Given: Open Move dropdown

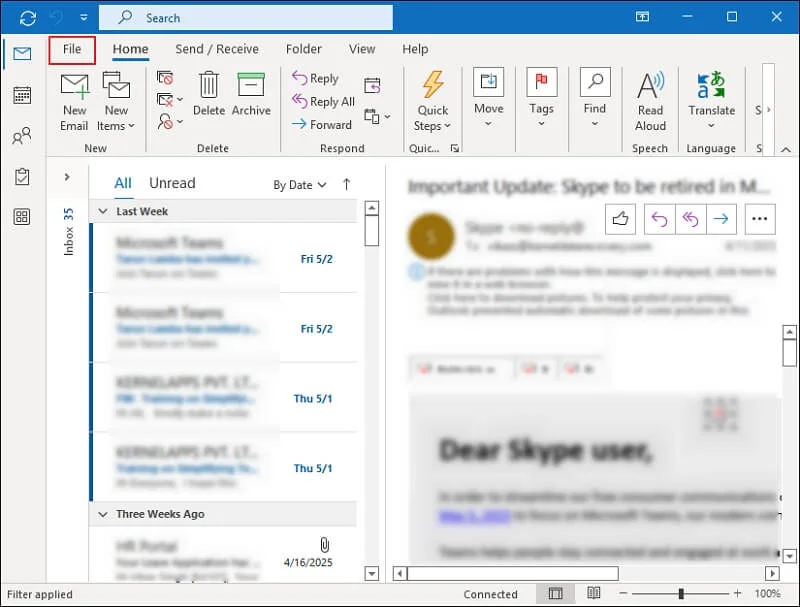Looking at the screenshot, I should click(x=489, y=98).
